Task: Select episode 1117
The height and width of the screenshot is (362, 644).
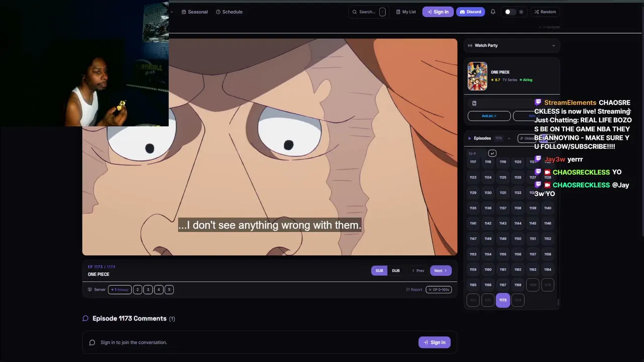Action: (x=473, y=162)
